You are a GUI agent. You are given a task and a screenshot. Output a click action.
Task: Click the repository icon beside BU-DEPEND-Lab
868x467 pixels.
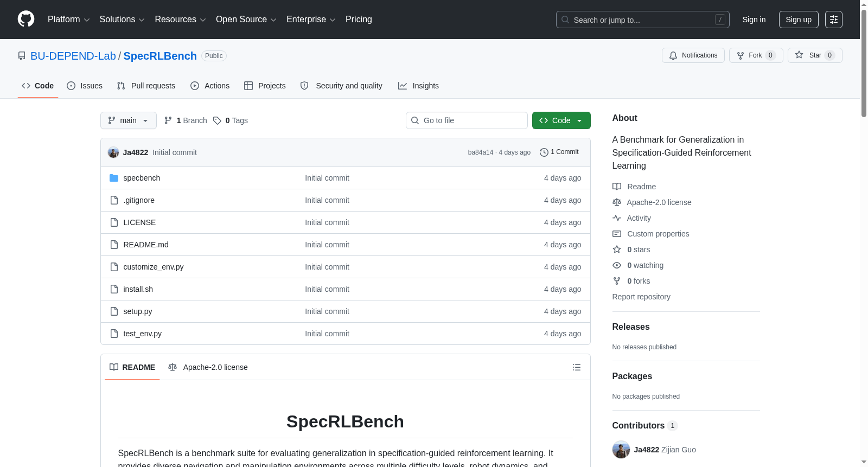click(22, 56)
